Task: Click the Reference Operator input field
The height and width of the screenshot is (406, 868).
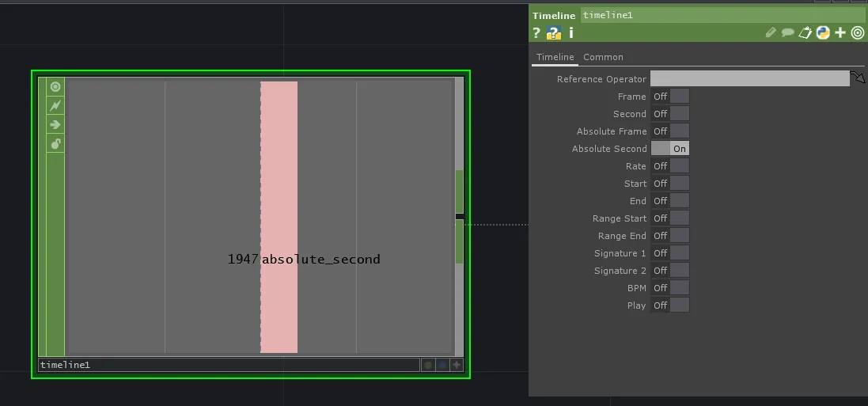Action: coord(749,78)
